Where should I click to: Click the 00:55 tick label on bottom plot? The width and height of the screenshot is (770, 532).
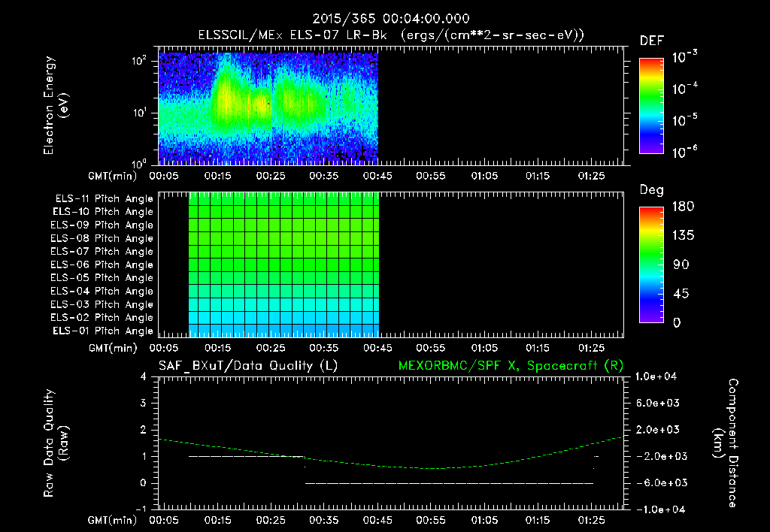431,520
